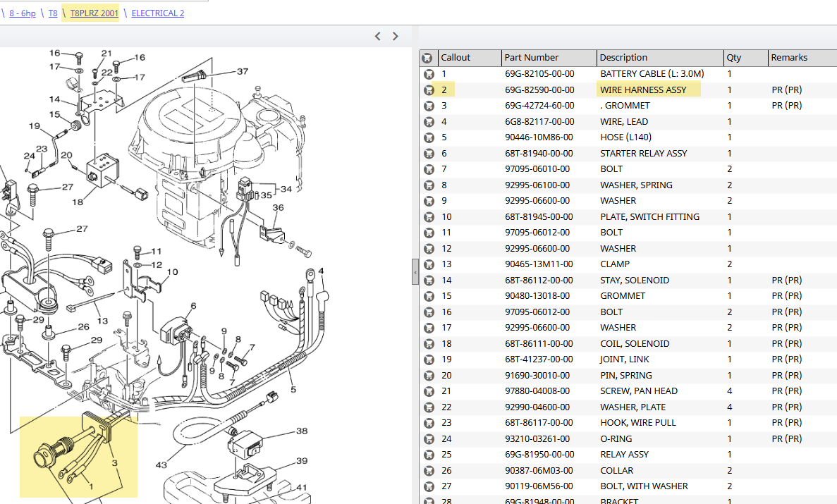Add Pin, Spring to cart
This screenshot has width=837, height=504.
tap(429, 376)
